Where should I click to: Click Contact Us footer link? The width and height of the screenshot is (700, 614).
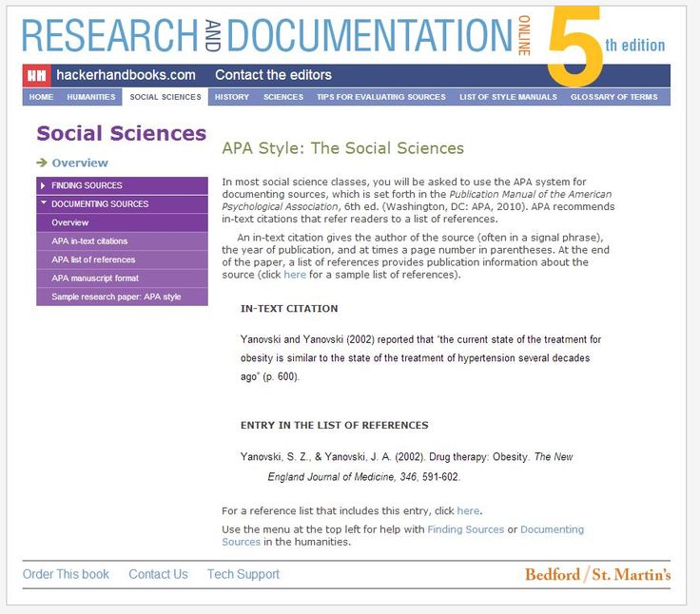point(158,574)
